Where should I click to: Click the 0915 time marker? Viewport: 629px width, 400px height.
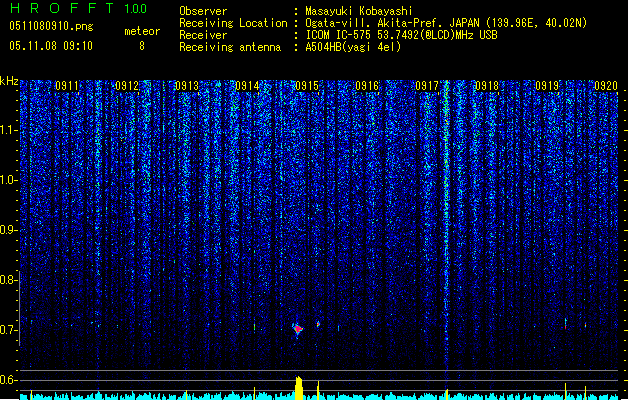[307, 86]
